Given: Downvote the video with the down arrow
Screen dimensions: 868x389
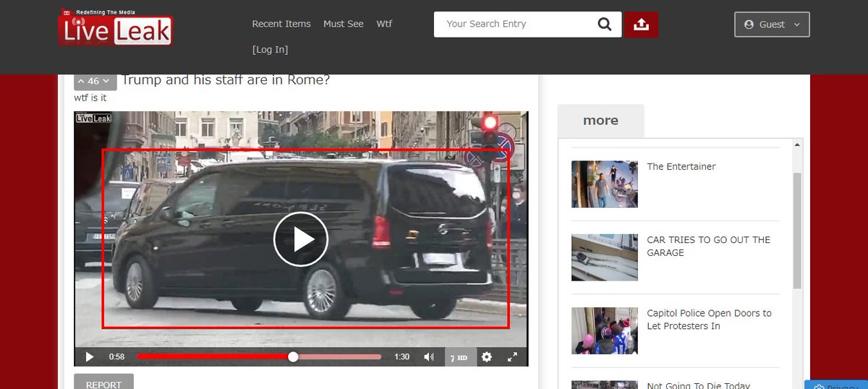Looking at the screenshot, I should 106,81.
